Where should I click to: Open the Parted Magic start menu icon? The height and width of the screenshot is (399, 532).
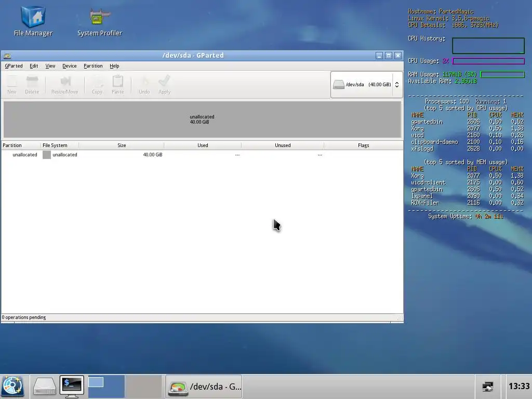12,386
